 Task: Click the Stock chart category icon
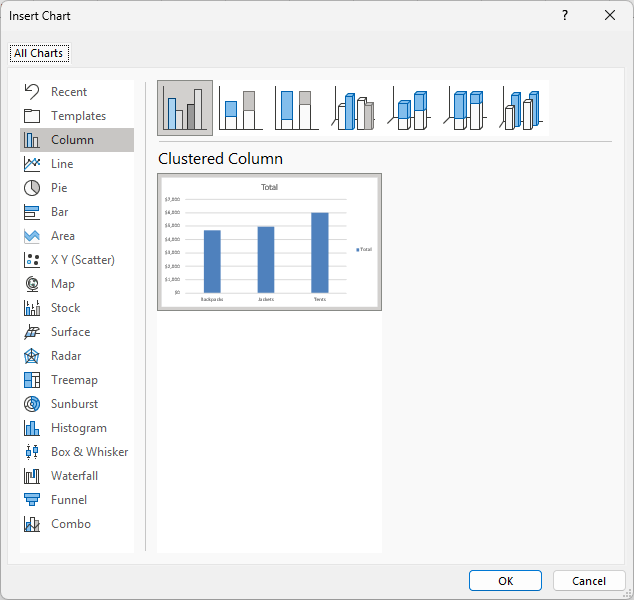(x=32, y=308)
